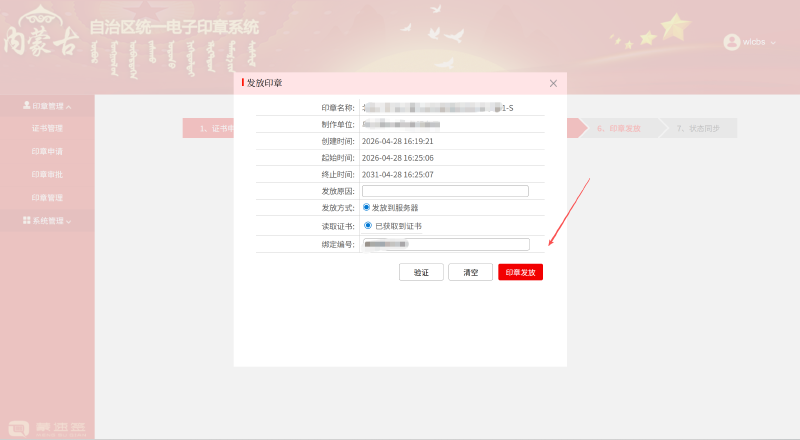Select the 发放到服务器 radio button
800x440 pixels.
[366, 208]
